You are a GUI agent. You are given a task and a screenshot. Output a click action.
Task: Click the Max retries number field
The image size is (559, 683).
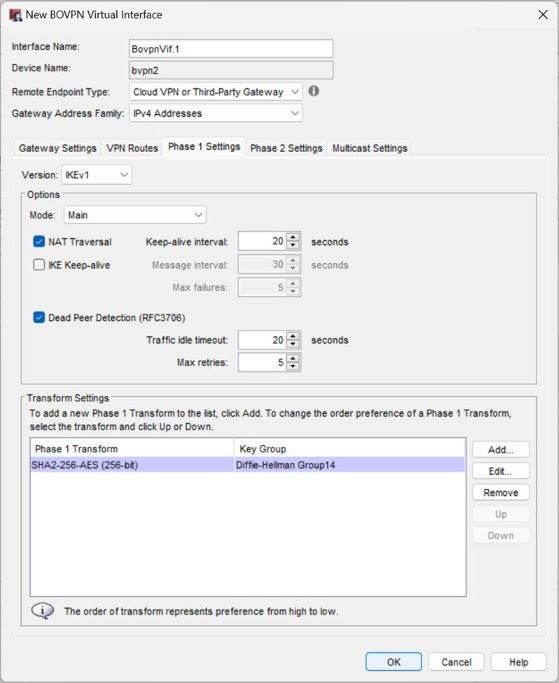pyautogui.click(x=262, y=362)
